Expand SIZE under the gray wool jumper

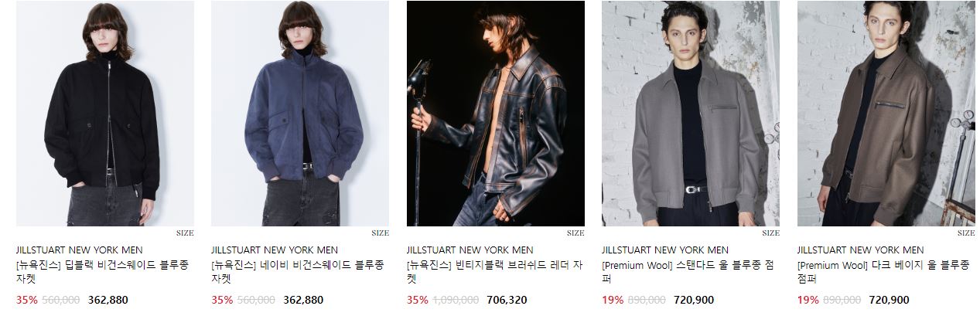click(770, 233)
